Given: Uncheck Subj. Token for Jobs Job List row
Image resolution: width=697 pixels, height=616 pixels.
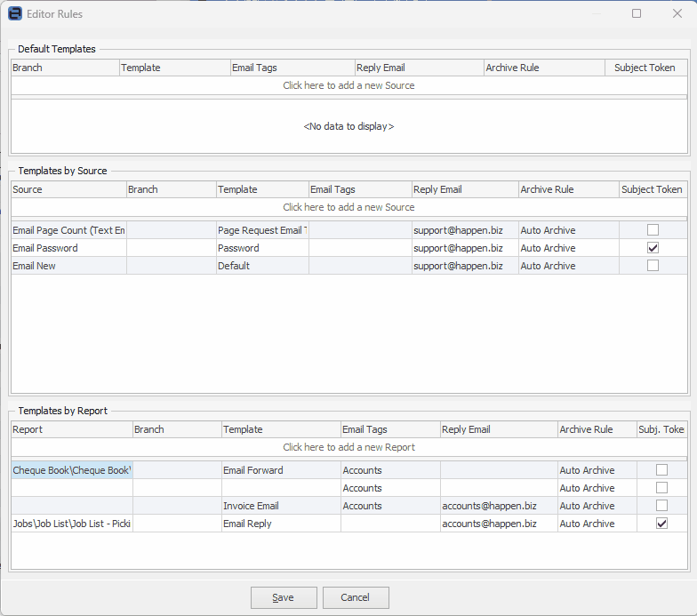Looking at the screenshot, I should 661,524.
